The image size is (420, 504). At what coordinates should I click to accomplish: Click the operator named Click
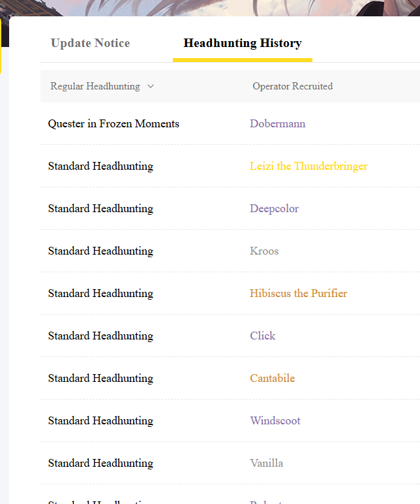[263, 336]
